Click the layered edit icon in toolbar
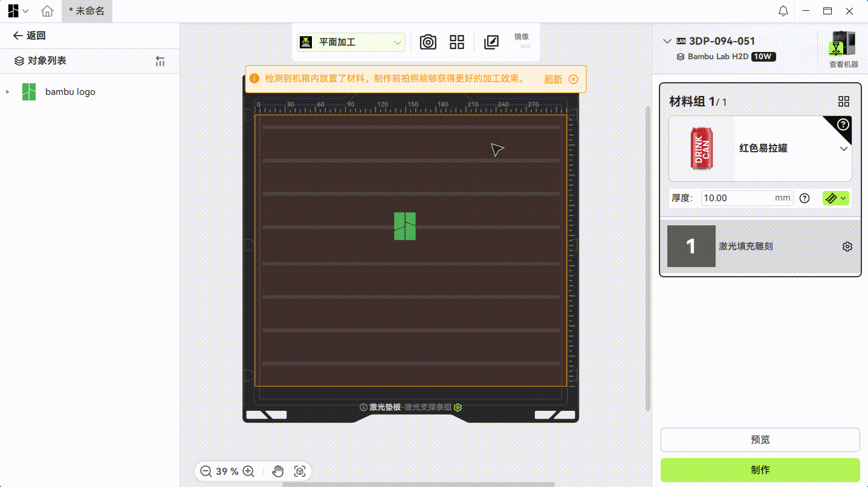The width and height of the screenshot is (868, 487). (x=491, y=42)
